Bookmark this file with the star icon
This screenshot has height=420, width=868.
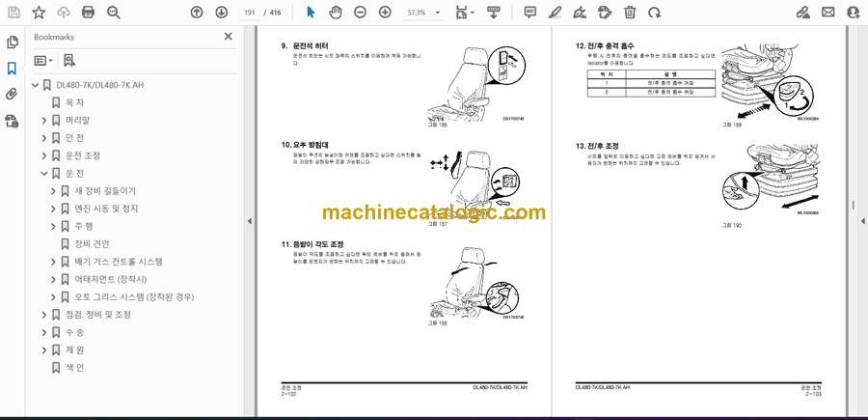pyautogui.click(x=39, y=13)
